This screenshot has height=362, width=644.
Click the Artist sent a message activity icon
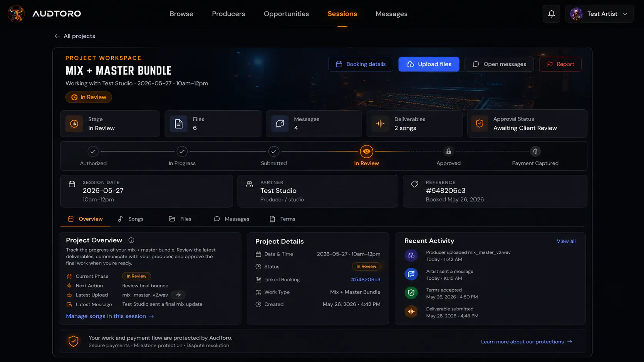coord(411,274)
